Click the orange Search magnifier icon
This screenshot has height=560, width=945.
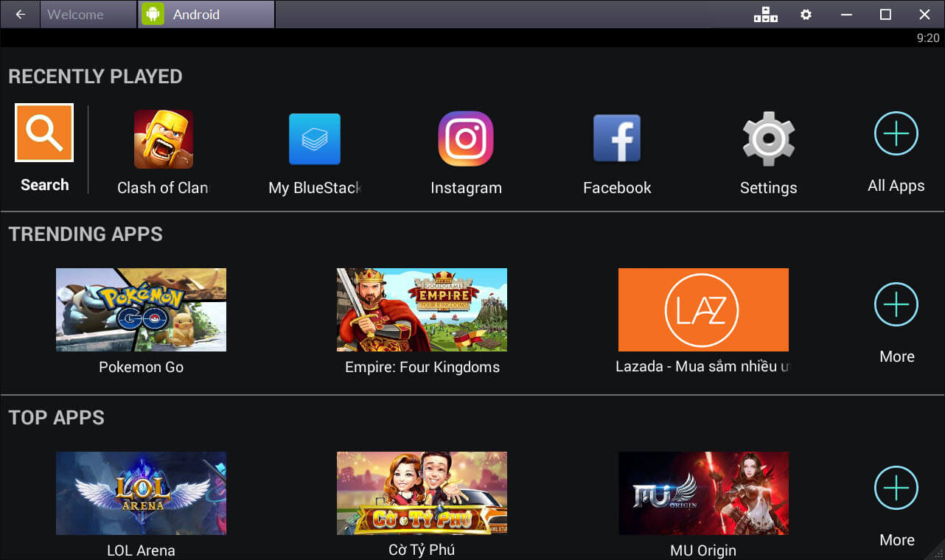(44, 133)
